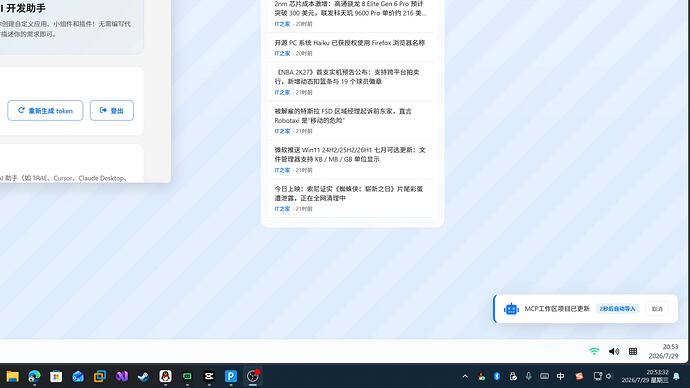
Task: Show hidden system tray icons chevron
Action: [x=465, y=377]
